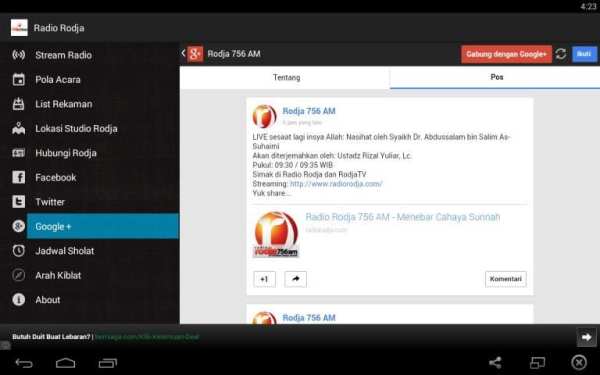Tap the Rodja avatar on the first post

coord(264,116)
